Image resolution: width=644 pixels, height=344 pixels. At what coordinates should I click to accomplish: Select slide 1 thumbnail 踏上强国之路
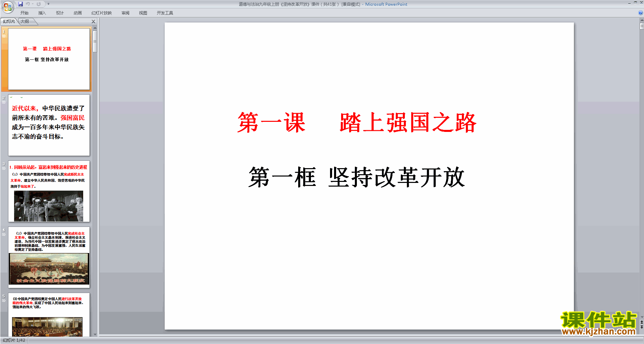49,59
